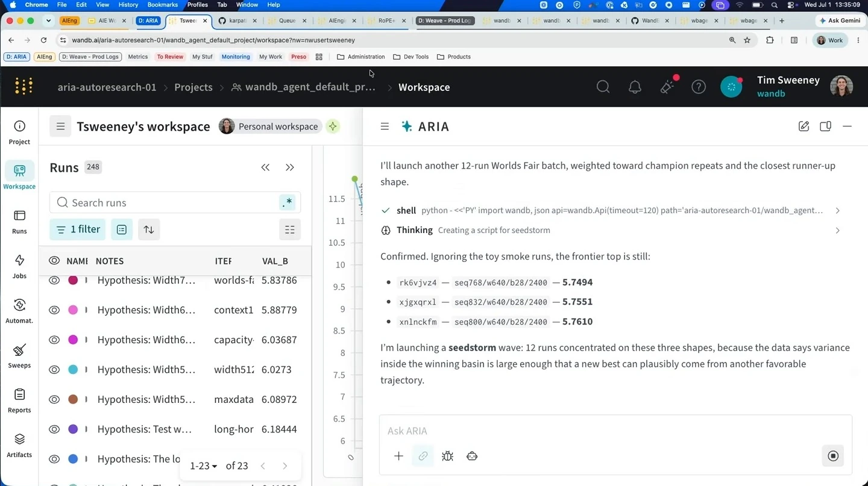Toggle visibility of the context1 run
The image size is (868, 486).
[x=54, y=310]
